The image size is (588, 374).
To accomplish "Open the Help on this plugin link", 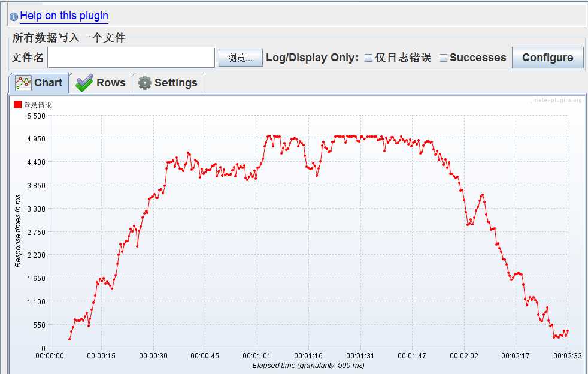I will point(63,16).
